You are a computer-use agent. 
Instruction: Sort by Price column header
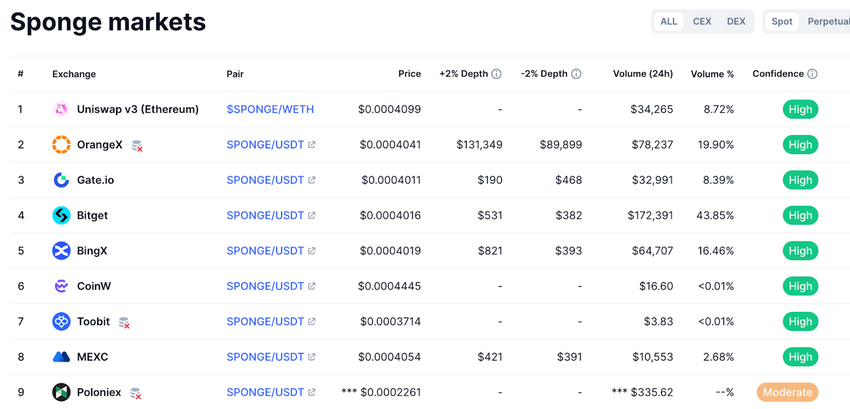click(x=409, y=74)
